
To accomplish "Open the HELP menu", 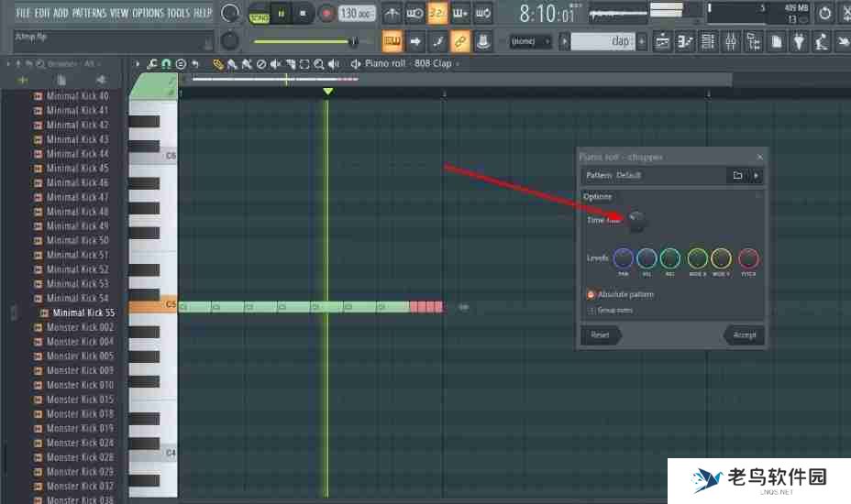I will [x=203, y=13].
